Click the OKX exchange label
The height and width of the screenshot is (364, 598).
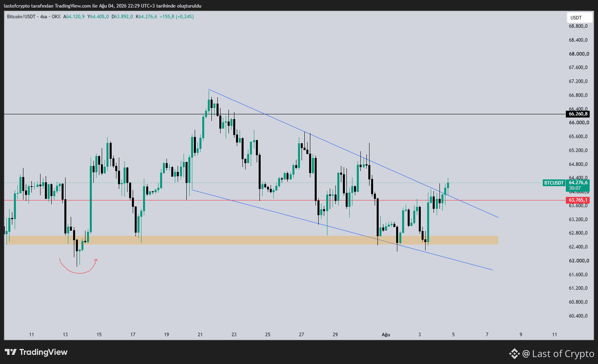tap(56, 17)
